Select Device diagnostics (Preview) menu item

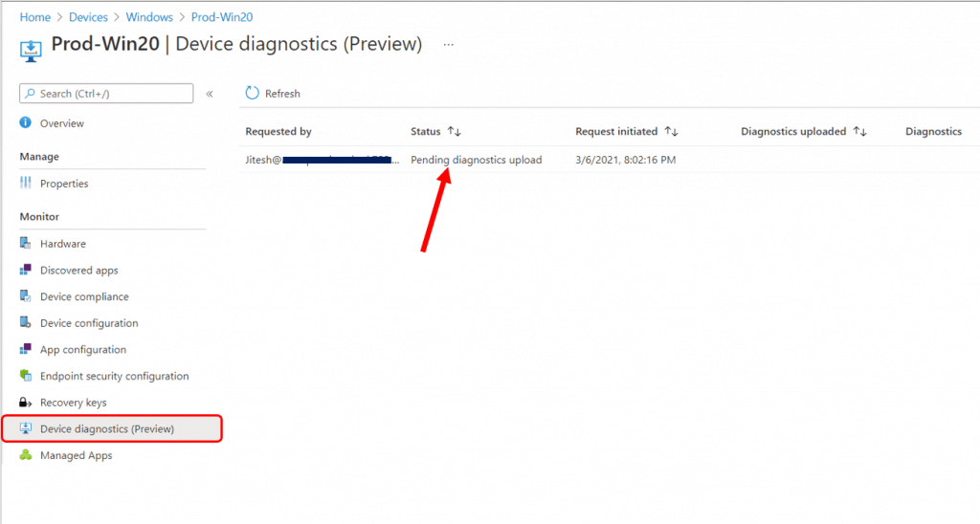coord(112,428)
